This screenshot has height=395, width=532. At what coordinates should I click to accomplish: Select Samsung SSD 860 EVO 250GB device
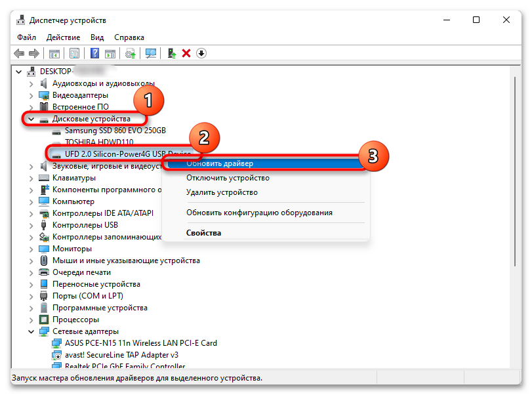pos(115,131)
